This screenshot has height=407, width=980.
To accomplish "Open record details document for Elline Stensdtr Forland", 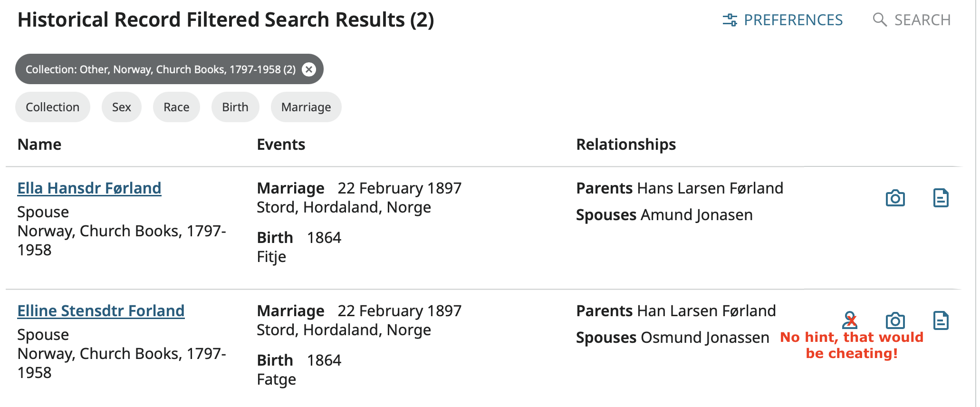I will [941, 320].
